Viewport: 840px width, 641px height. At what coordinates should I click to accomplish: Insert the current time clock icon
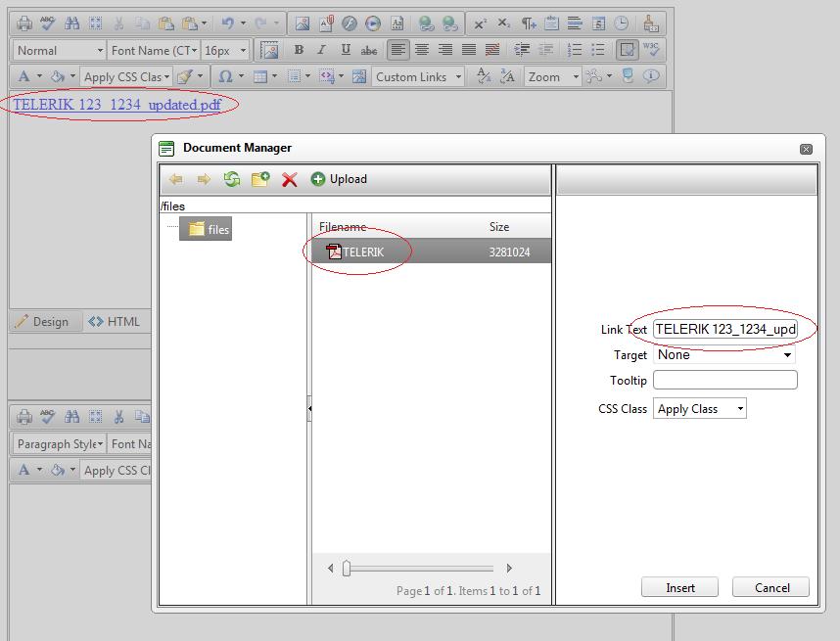click(x=622, y=23)
